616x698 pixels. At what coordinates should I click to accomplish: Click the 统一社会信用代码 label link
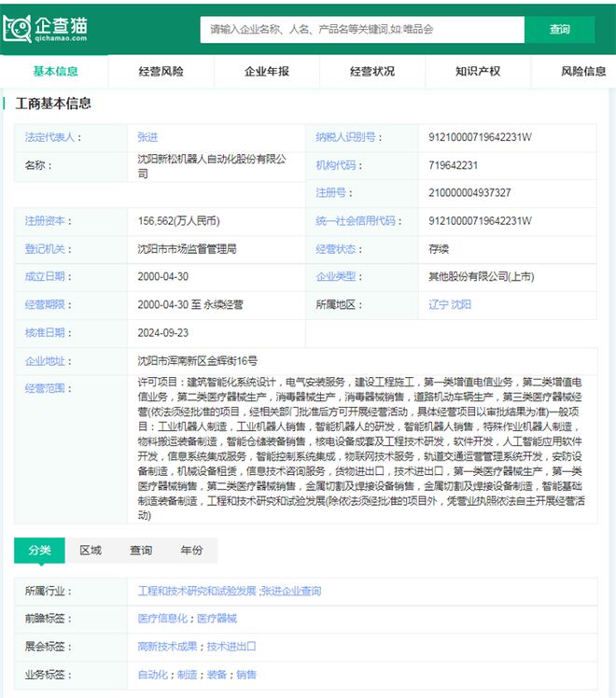[x=356, y=221]
